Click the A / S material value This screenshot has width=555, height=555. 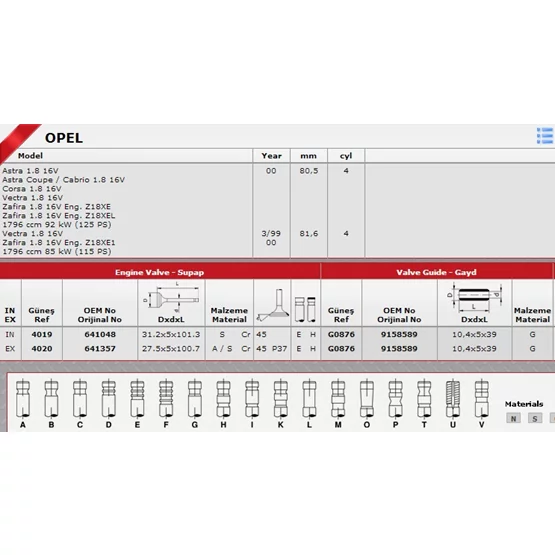click(222, 349)
